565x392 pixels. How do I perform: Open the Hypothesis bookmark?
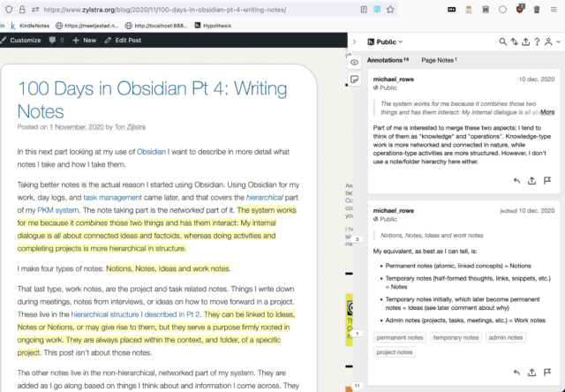[213, 26]
